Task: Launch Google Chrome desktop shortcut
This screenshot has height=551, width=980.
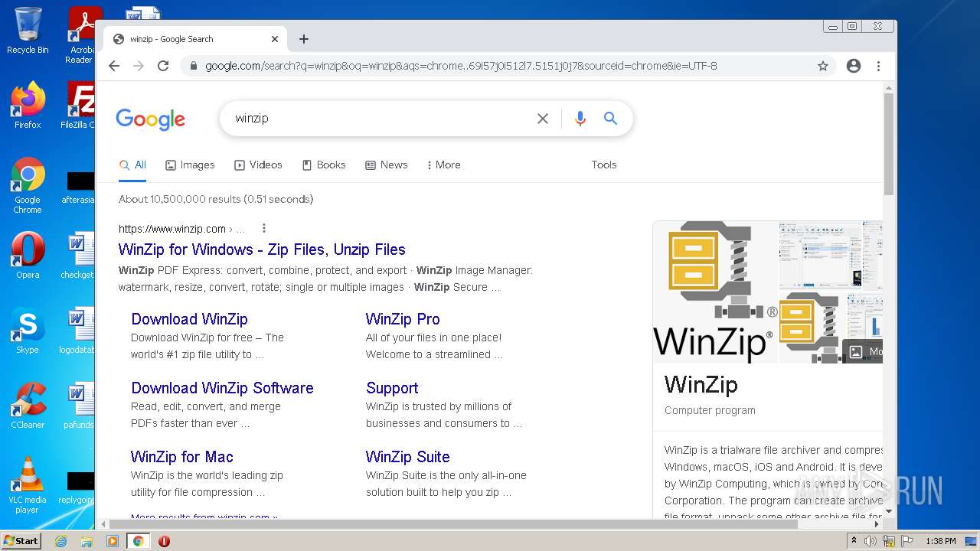Action: 28,185
